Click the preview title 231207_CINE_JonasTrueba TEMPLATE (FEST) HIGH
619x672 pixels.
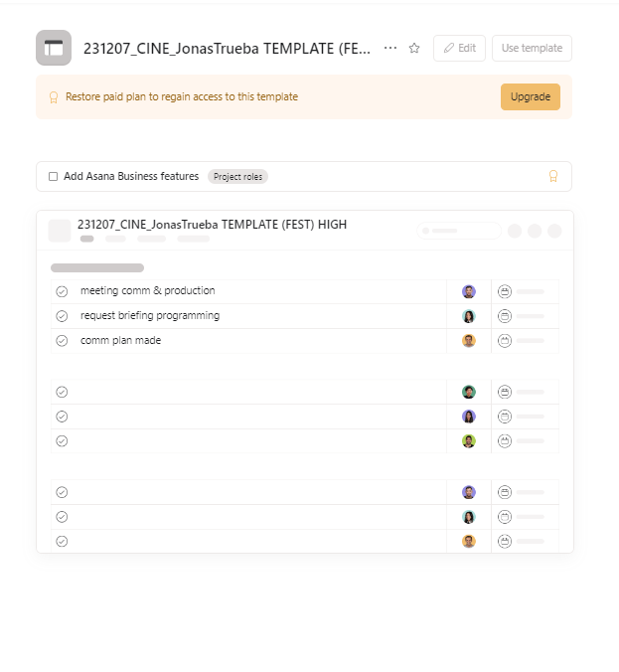coord(212,224)
